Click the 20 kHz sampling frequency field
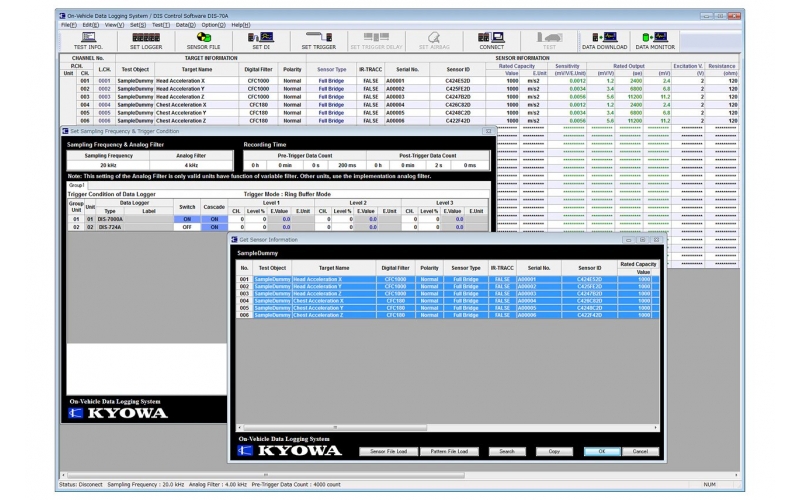 click(108, 165)
